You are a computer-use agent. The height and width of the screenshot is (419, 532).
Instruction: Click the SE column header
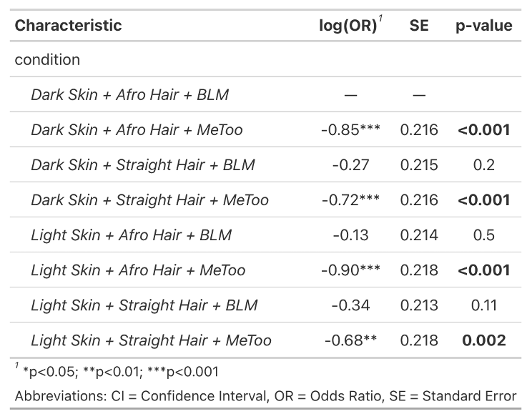click(419, 26)
